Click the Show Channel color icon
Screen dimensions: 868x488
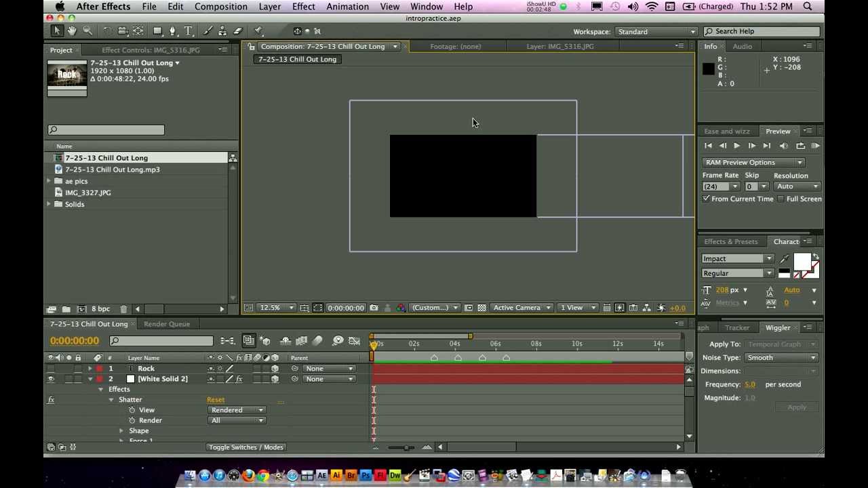pos(401,308)
